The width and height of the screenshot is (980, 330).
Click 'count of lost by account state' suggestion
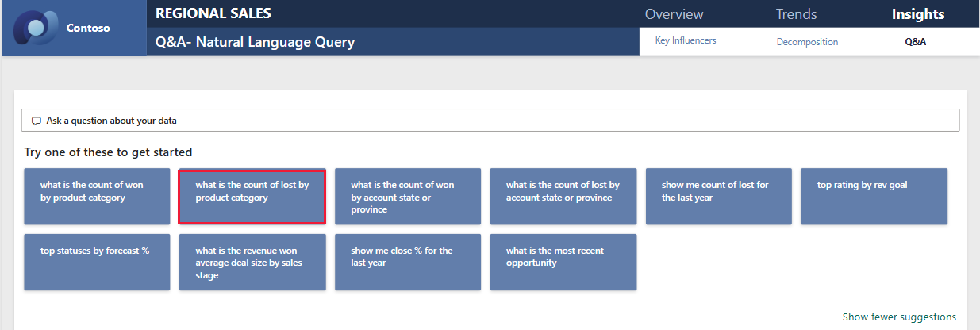[563, 196]
